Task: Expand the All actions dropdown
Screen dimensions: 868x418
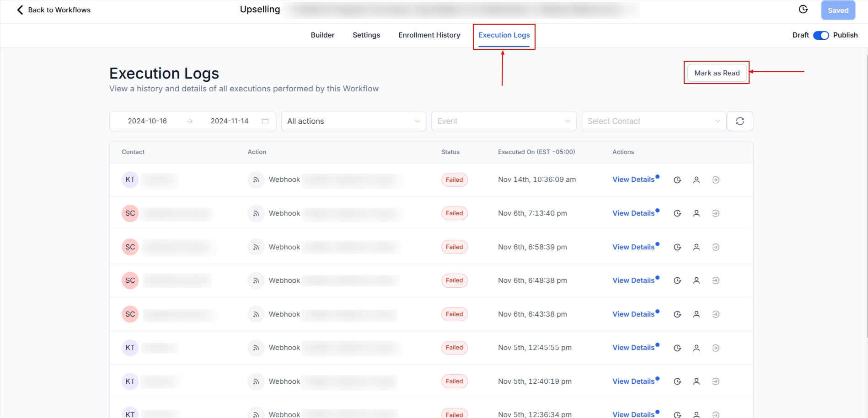Action: pos(353,121)
